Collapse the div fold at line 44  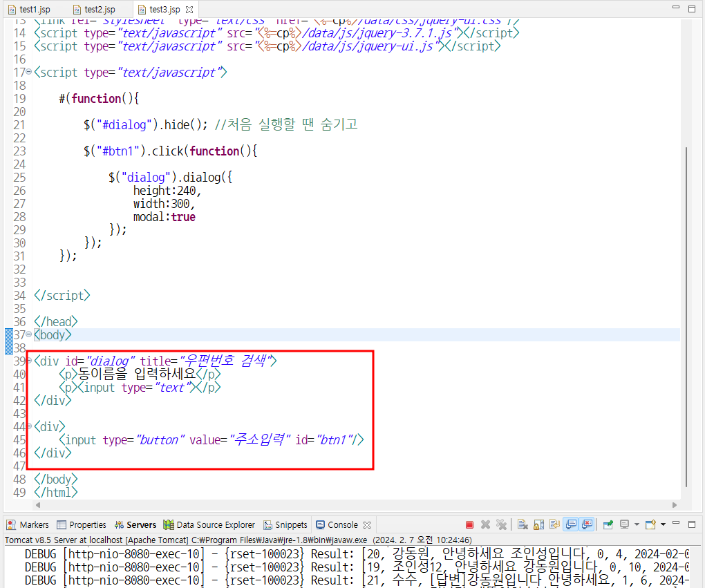tap(29, 426)
